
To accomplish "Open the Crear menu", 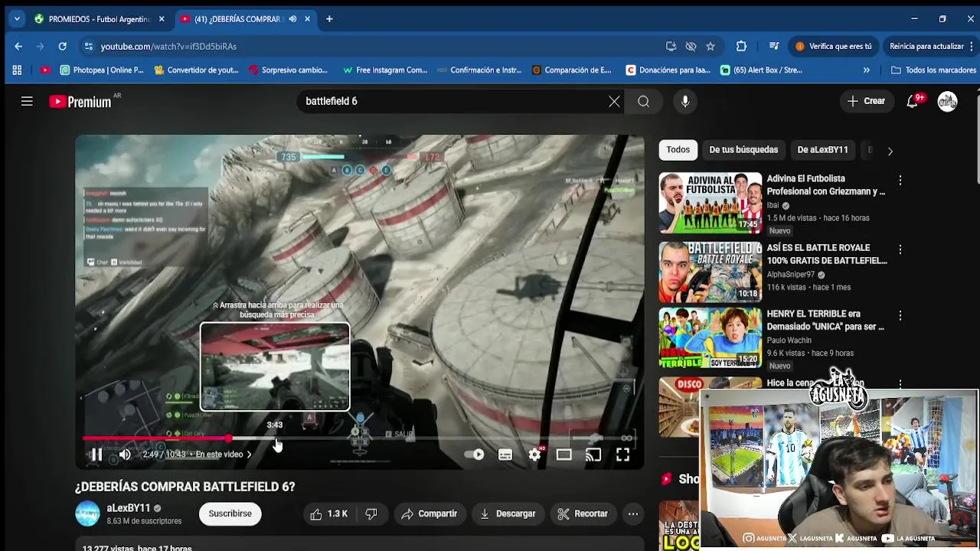I will click(x=866, y=101).
